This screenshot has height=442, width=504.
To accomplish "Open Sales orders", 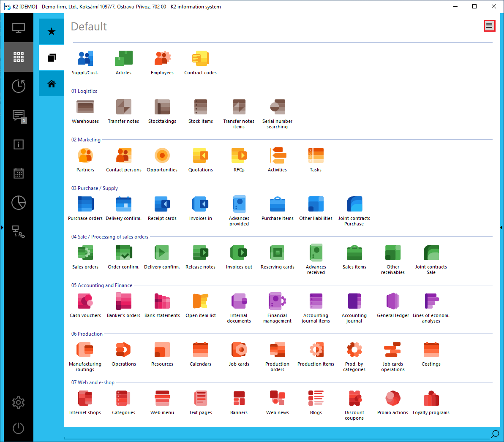I will [x=85, y=257].
